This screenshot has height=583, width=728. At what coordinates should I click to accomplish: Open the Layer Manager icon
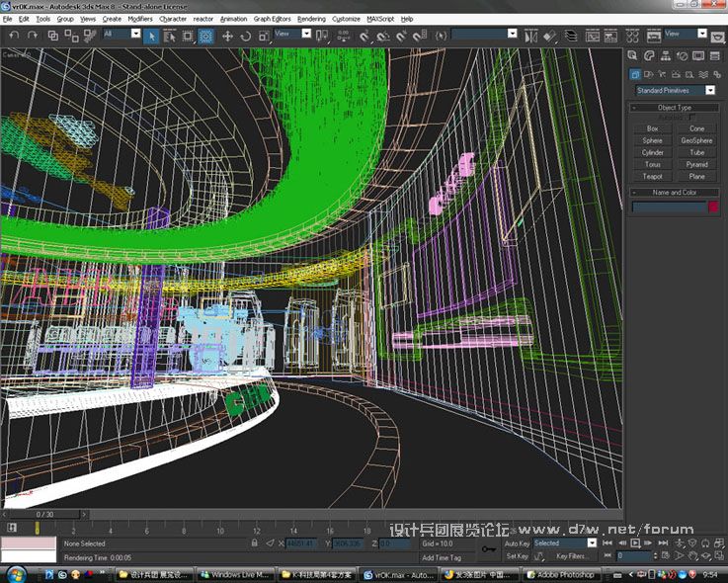[570, 36]
